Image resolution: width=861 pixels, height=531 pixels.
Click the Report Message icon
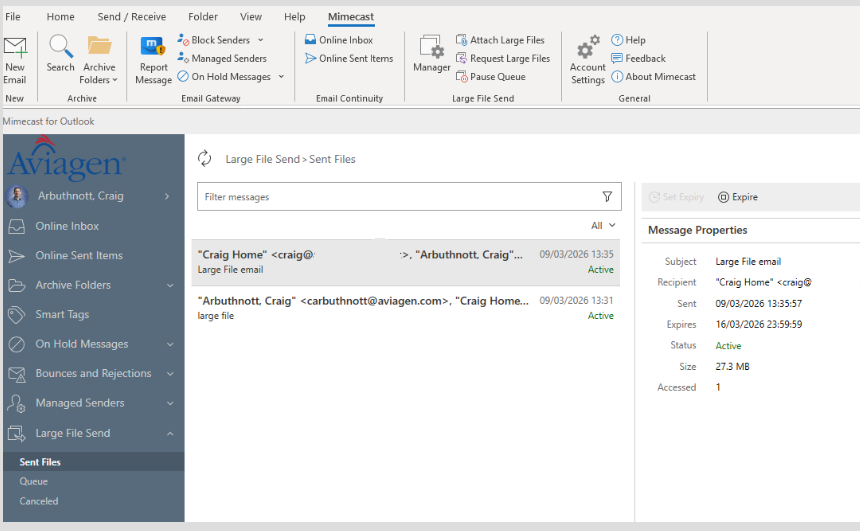click(153, 47)
